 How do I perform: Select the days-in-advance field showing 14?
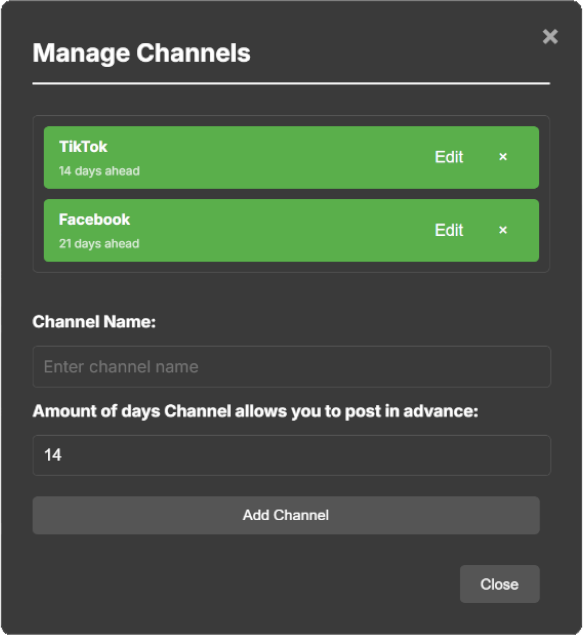(292, 455)
